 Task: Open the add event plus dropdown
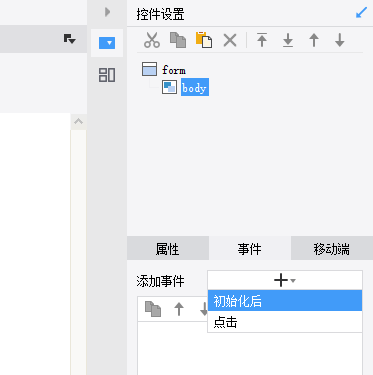pyautogui.click(x=285, y=280)
